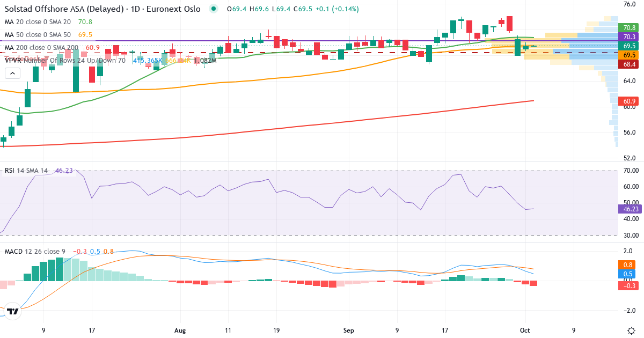Click the green market status dot
644x338 pixels.
click(214, 9)
